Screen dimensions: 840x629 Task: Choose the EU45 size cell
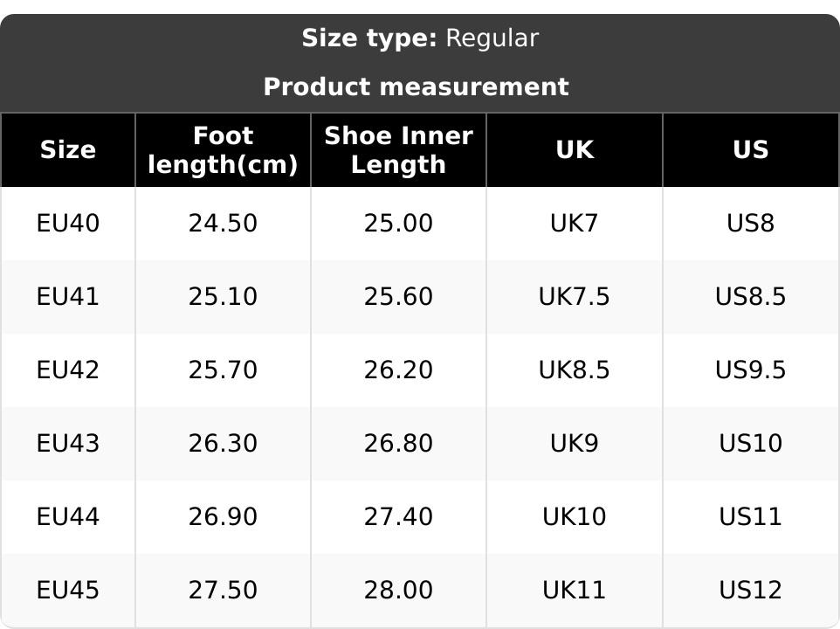68,591
